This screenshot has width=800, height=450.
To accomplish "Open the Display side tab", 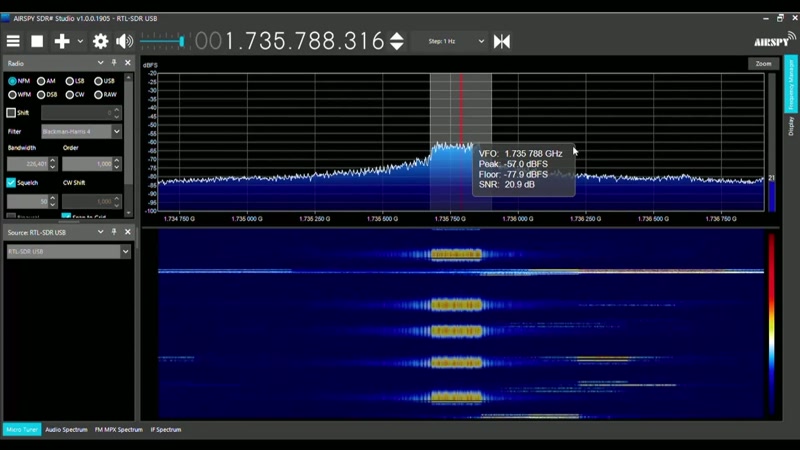I will tap(791, 126).
